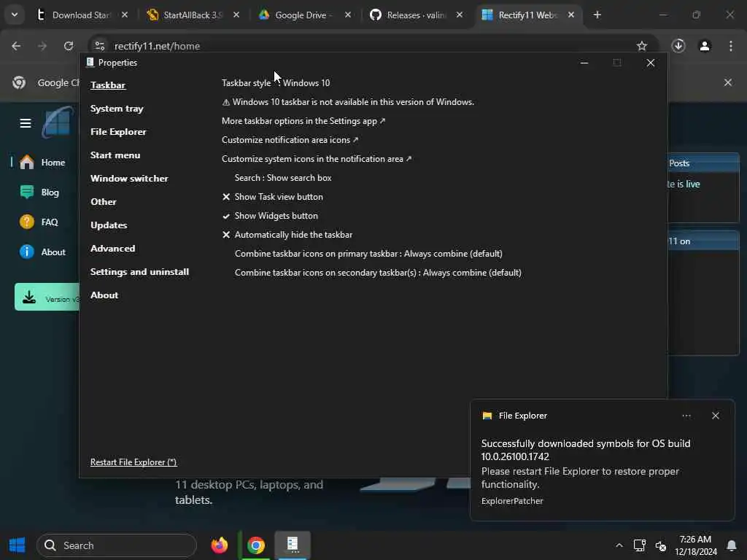Viewport: 747px width, 560px height.
Task: Open the Taskbar section in Properties
Action: 108,85
